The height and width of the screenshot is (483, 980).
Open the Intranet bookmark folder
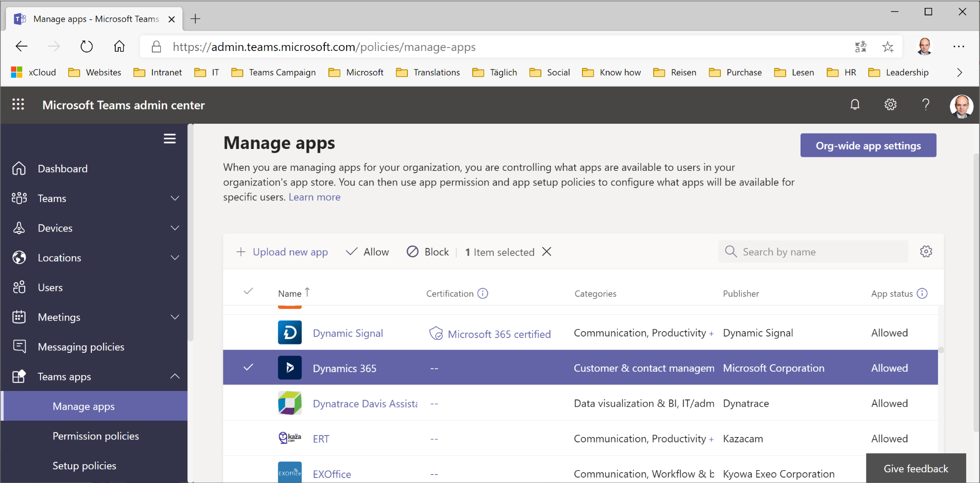pyautogui.click(x=158, y=72)
